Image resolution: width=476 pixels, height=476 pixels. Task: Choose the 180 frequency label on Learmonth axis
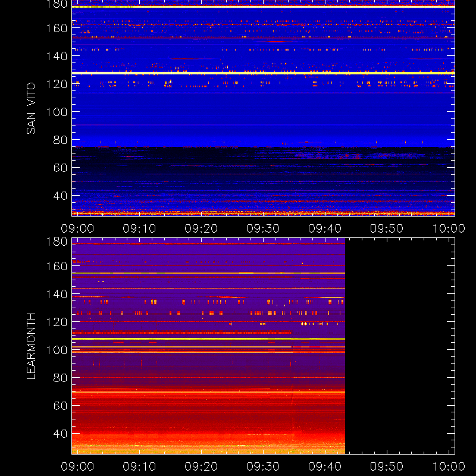tap(57, 242)
